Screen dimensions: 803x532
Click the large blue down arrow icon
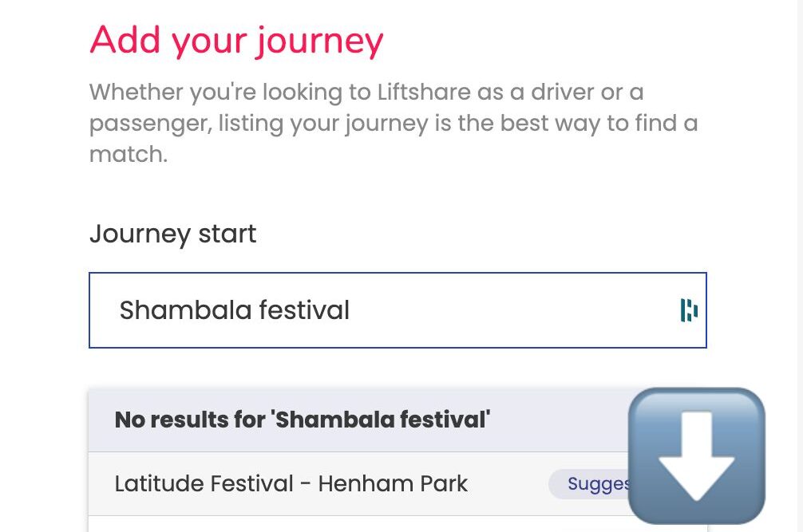[x=696, y=456]
